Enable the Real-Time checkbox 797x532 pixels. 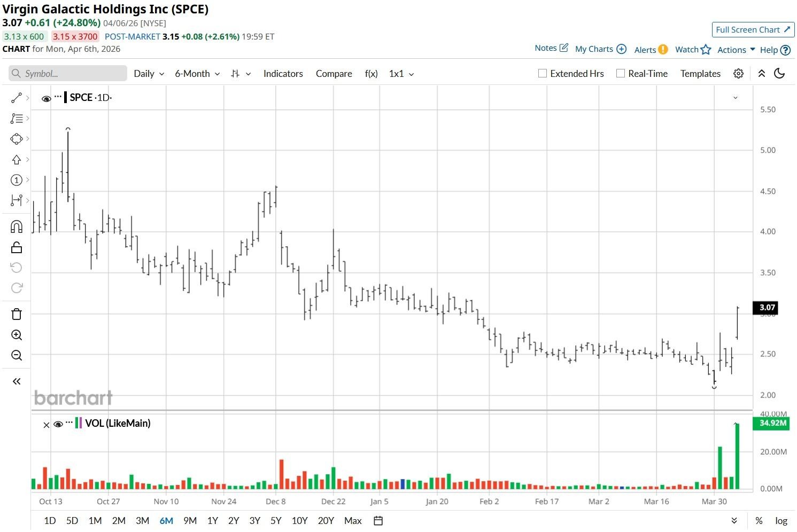pos(621,74)
